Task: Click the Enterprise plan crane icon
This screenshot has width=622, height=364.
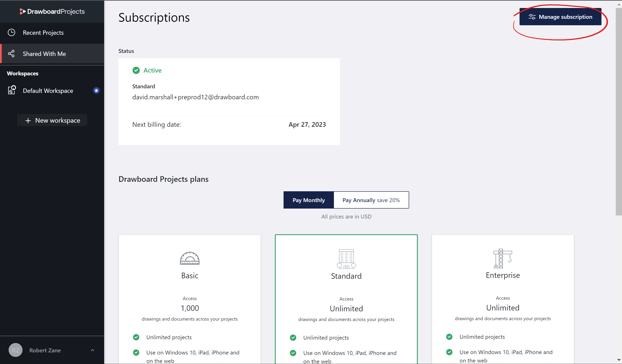Action: pos(502,258)
